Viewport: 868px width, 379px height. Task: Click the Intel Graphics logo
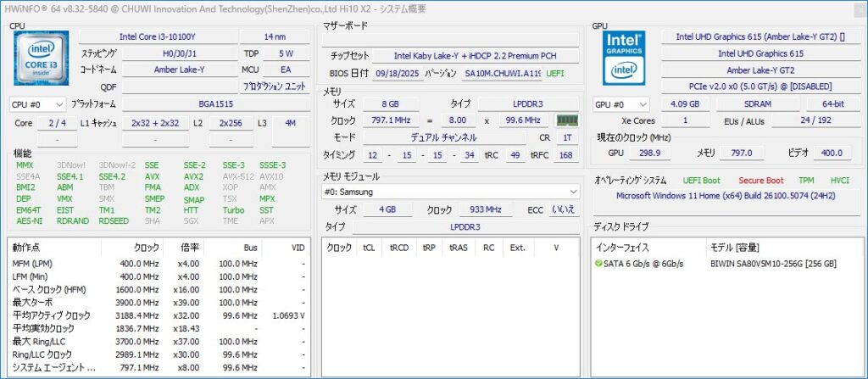(x=625, y=58)
